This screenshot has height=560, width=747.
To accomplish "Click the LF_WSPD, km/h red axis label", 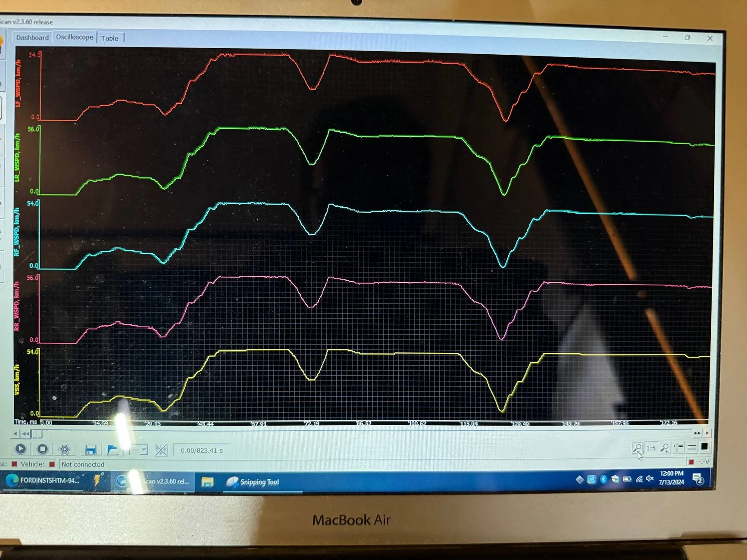I will point(18,83).
